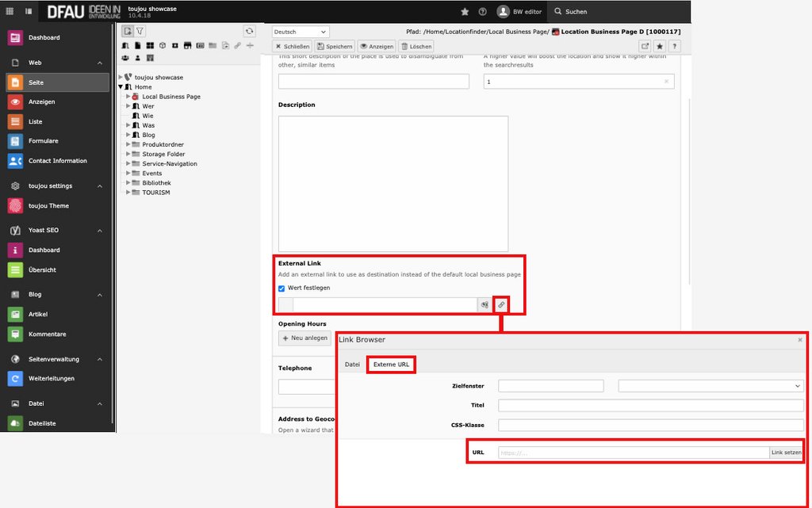The image size is (812, 508).
Task: Open the Deutsch language dropdown
Action: point(301,32)
